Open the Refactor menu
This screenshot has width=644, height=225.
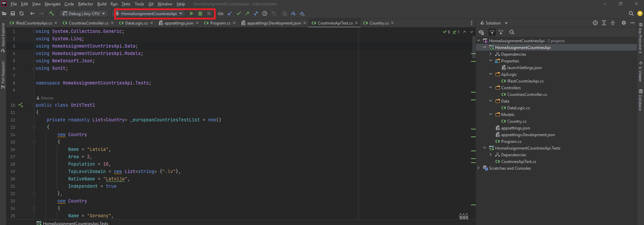coord(86,4)
